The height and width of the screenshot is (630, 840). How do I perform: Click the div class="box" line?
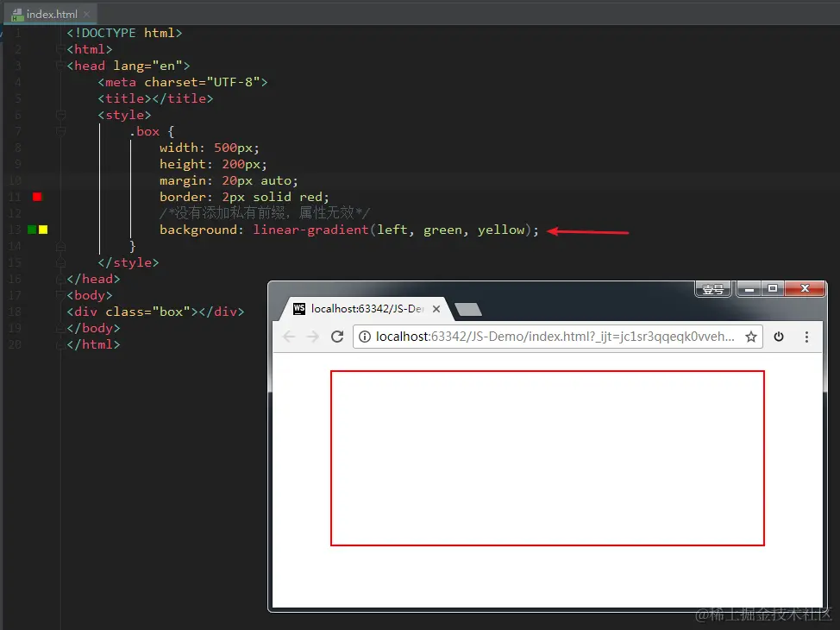tap(155, 312)
